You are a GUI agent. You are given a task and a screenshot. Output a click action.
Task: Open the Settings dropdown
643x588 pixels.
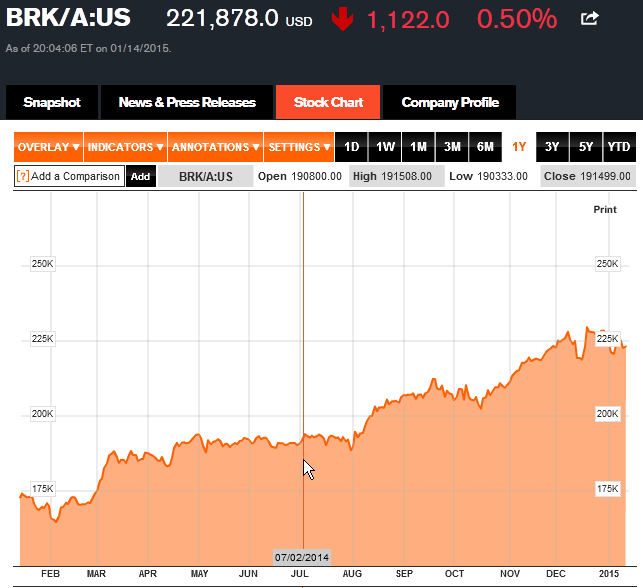299,147
